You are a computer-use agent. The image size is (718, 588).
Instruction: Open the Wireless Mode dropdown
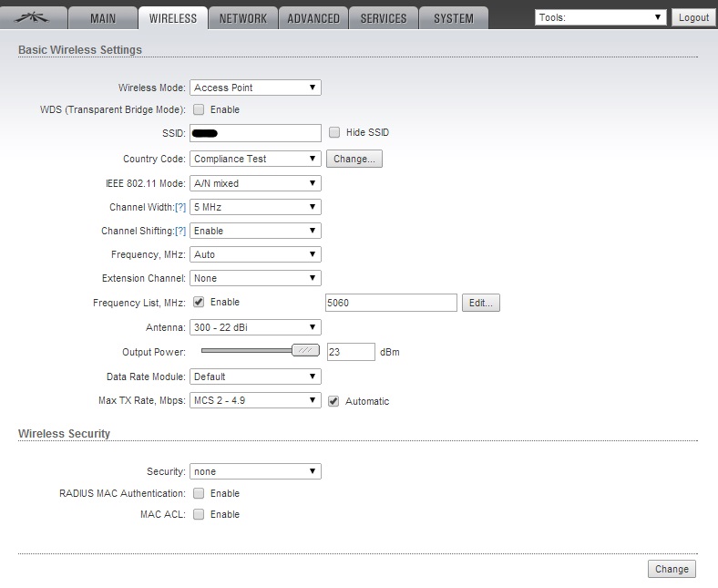255,88
